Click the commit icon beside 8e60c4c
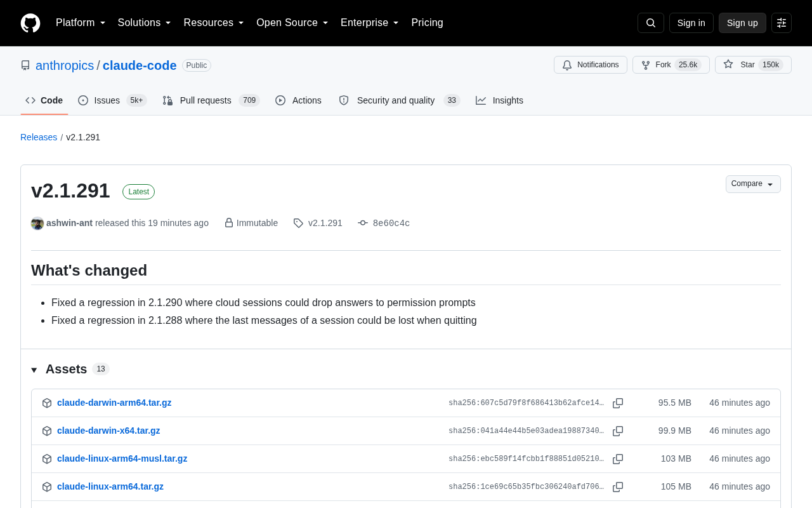812x508 pixels. point(363,223)
